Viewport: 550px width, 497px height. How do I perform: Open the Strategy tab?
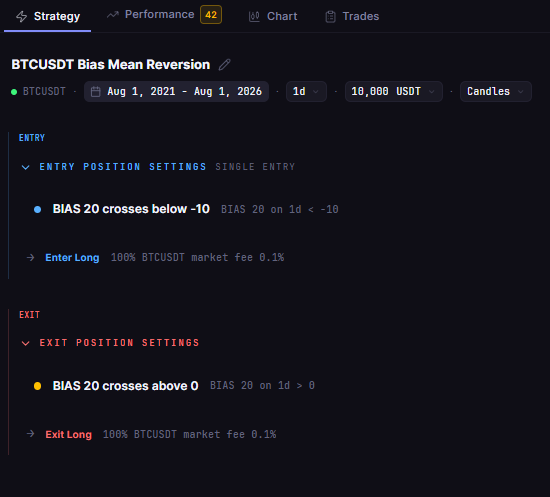[x=48, y=16]
